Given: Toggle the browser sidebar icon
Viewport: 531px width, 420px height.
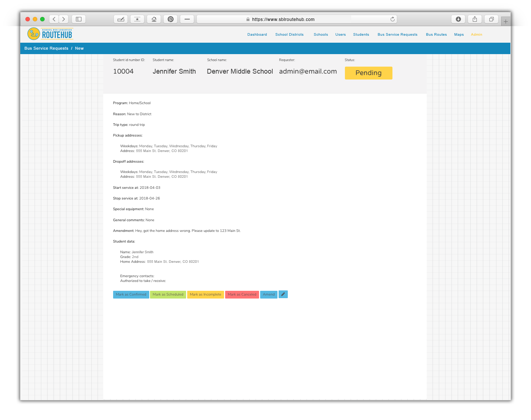Looking at the screenshot, I should [x=78, y=19].
